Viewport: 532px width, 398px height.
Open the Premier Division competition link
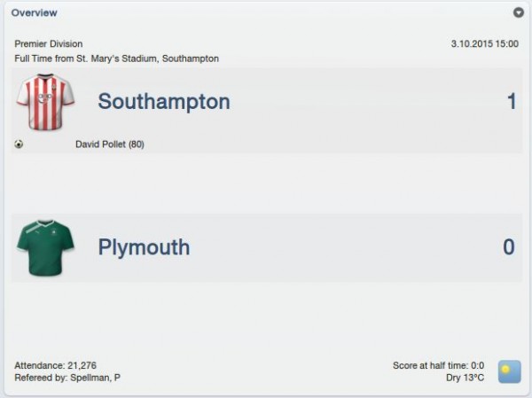(x=49, y=43)
